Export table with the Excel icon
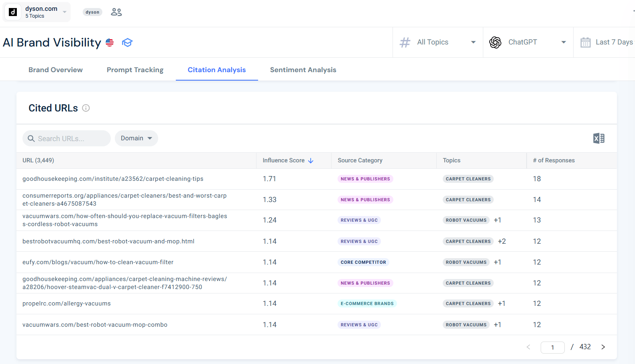 point(599,138)
